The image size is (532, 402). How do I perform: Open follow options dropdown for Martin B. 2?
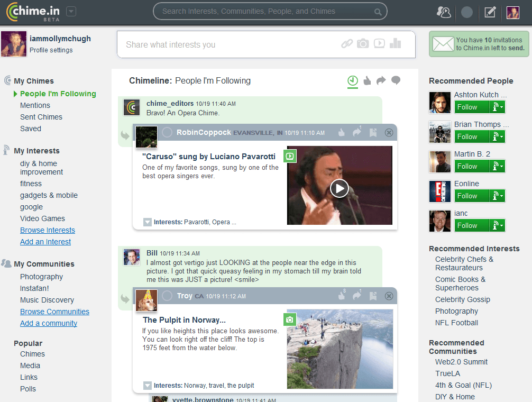coord(498,166)
